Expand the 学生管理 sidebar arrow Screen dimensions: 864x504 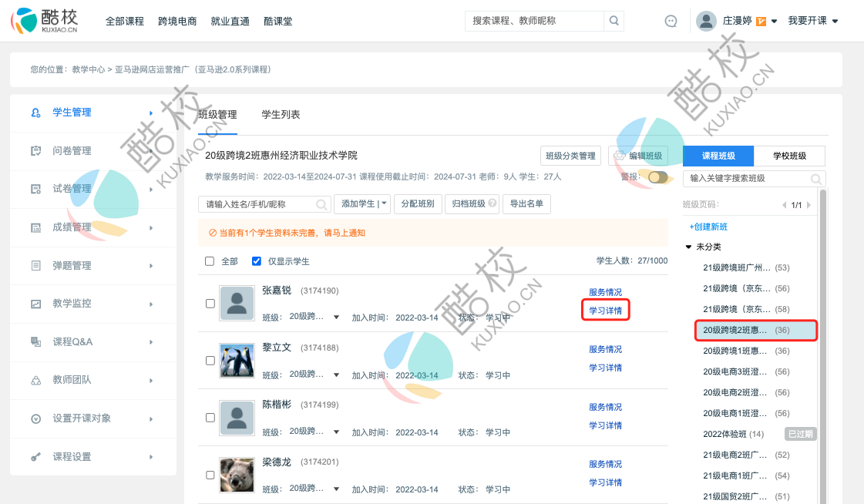(151, 113)
